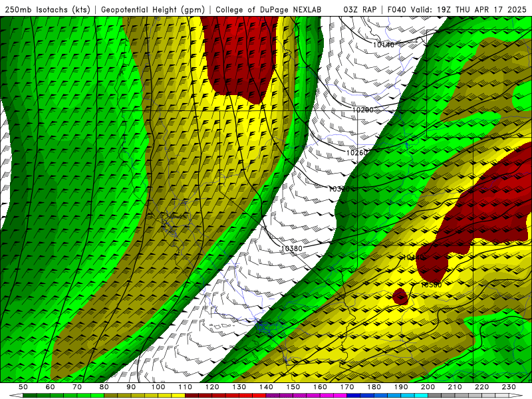Click the 160 value on the color scale
532x399 pixels.
(320, 387)
